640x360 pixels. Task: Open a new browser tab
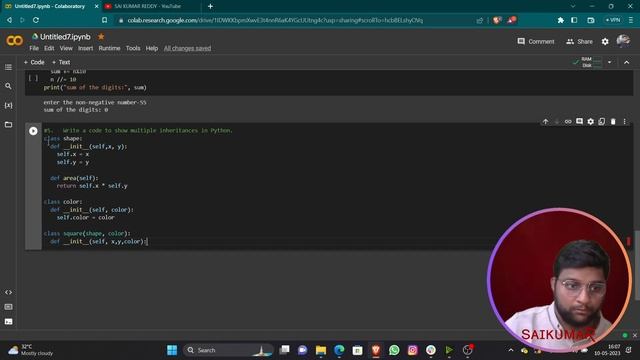[x=210, y=7]
